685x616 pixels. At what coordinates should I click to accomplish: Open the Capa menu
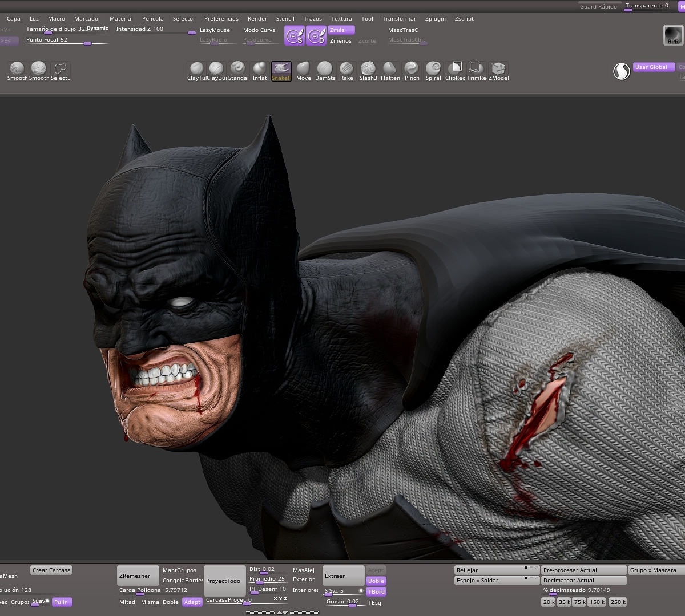(14, 19)
